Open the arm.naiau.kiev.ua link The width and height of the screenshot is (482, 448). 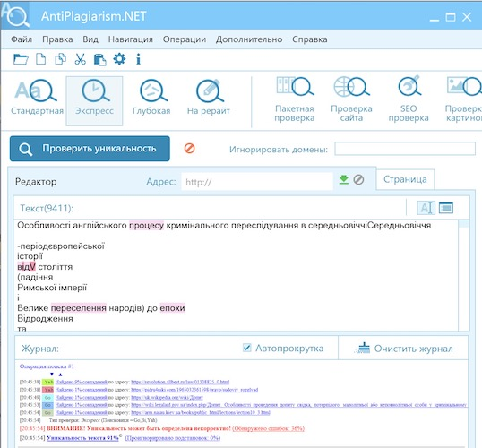click(201, 412)
